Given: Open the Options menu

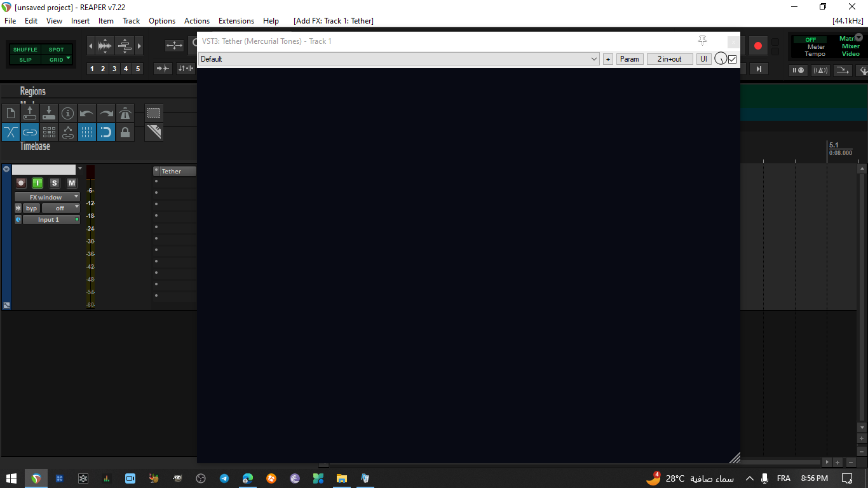Looking at the screenshot, I should point(162,21).
